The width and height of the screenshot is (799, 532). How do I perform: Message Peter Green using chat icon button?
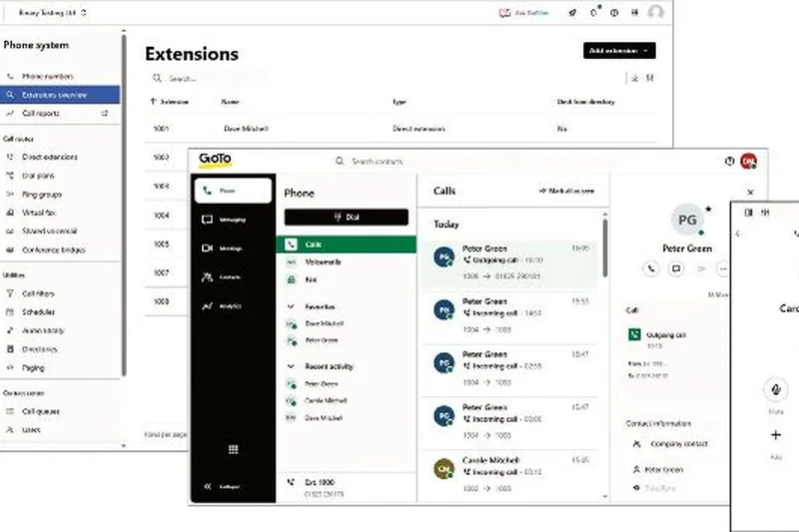coord(676,268)
